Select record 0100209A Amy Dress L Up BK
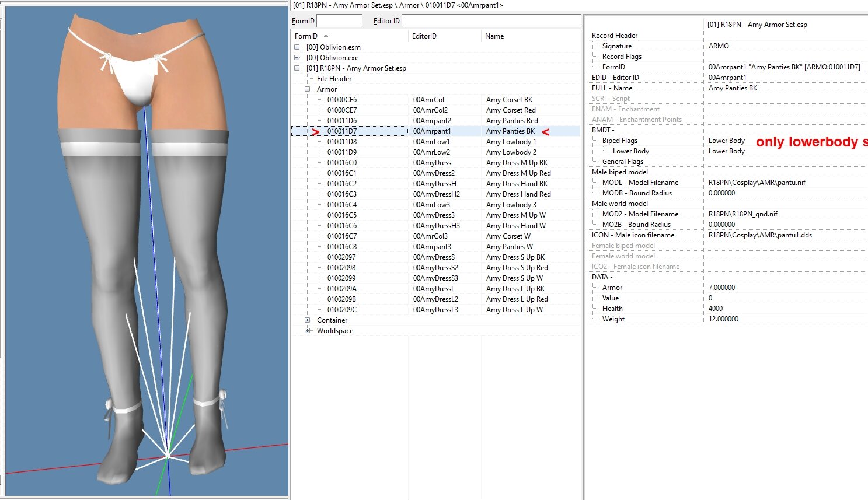This screenshot has height=500, width=868. coord(435,289)
